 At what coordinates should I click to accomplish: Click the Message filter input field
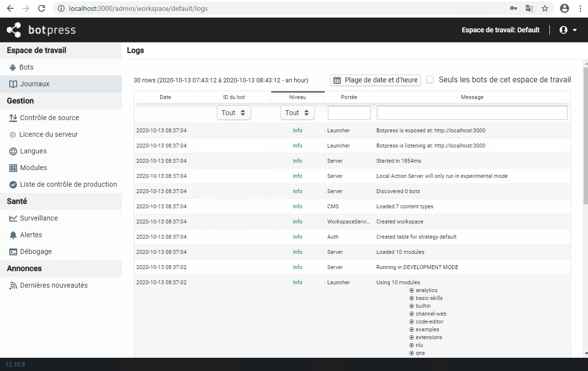point(472,113)
